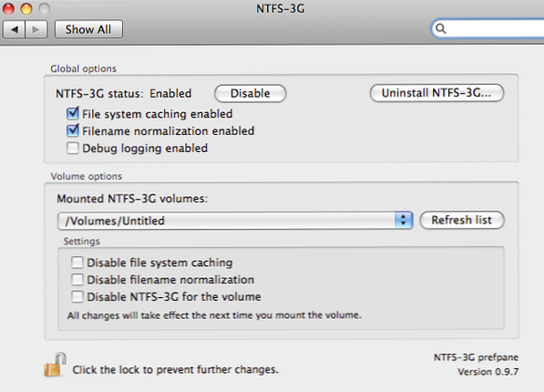Click the Global options heading
Viewport: 544px width, 392px height.
[x=83, y=68]
